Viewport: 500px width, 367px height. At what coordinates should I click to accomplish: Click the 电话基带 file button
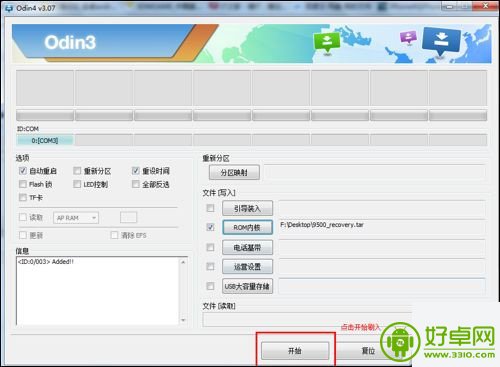pyautogui.click(x=247, y=247)
